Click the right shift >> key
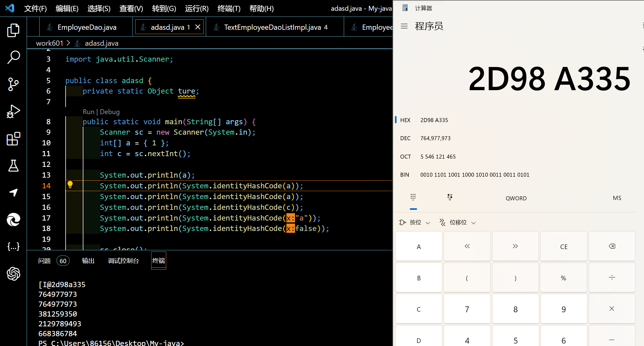644x346 pixels. pos(515,246)
